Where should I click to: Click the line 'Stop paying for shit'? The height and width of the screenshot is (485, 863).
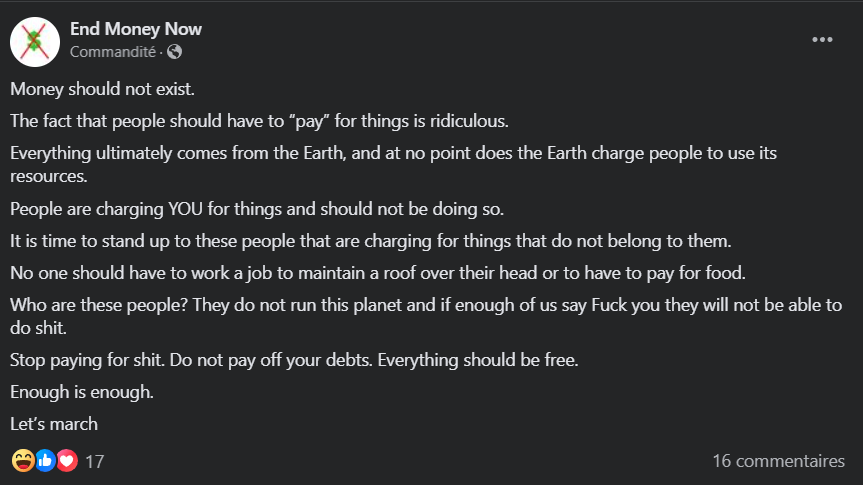coord(294,359)
